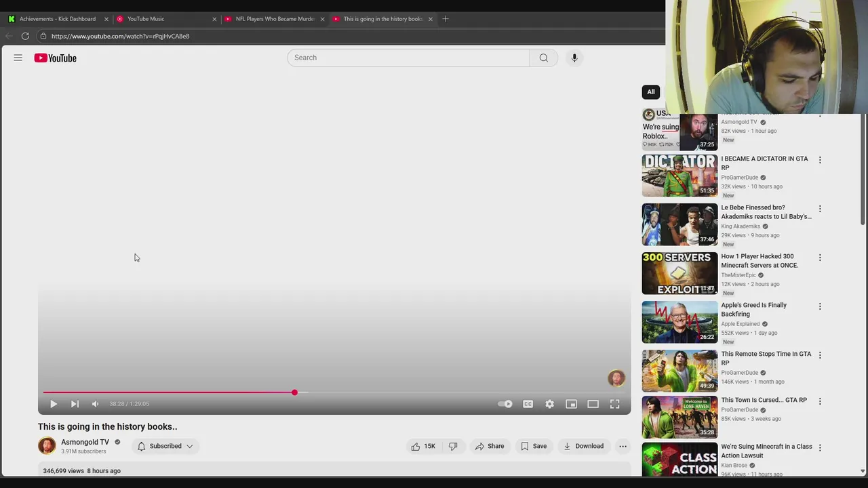Image resolution: width=868 pixels, height=488 pixels.
Task: Switch to miniplayer mode
Action: [572, 404]
